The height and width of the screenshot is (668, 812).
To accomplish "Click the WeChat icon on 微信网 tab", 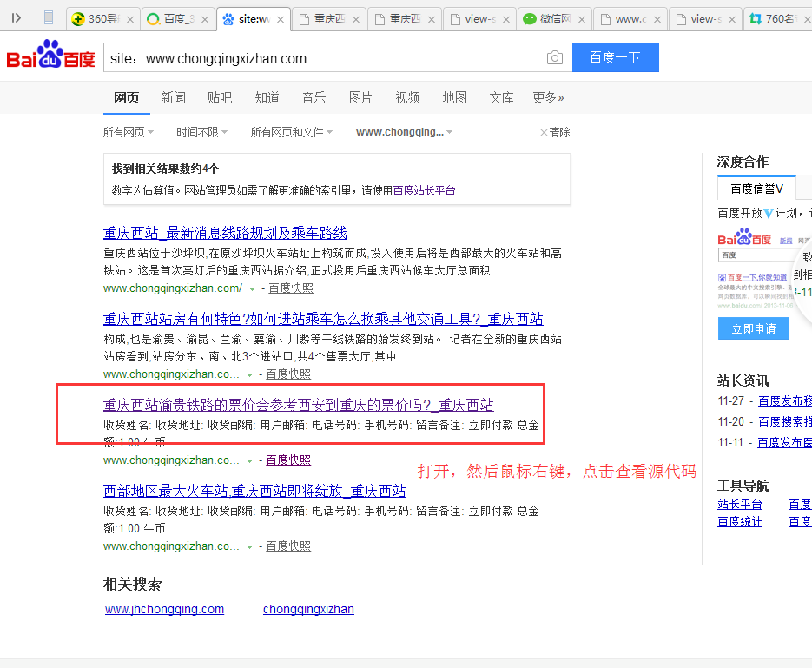I will tap(529, 19).
